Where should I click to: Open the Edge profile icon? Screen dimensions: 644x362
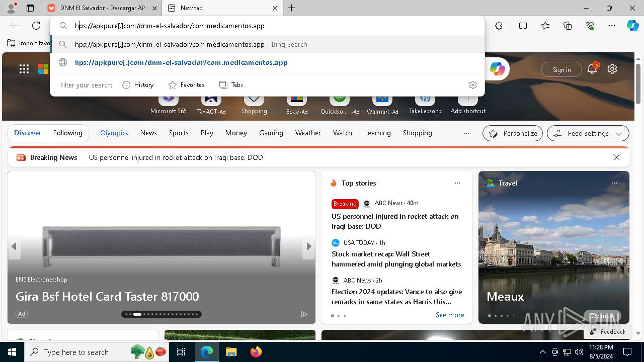coord(11,8)
